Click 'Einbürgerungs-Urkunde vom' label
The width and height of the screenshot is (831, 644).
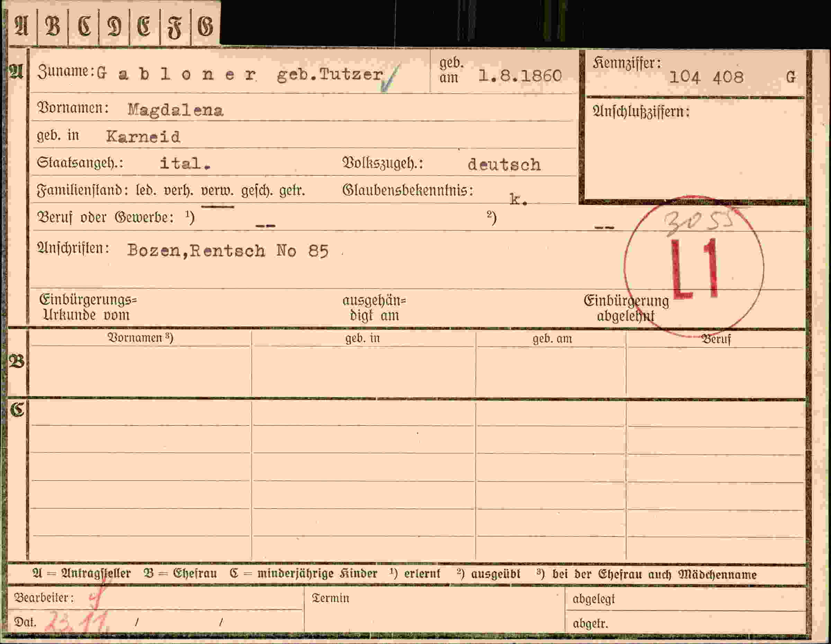(88, 307)
